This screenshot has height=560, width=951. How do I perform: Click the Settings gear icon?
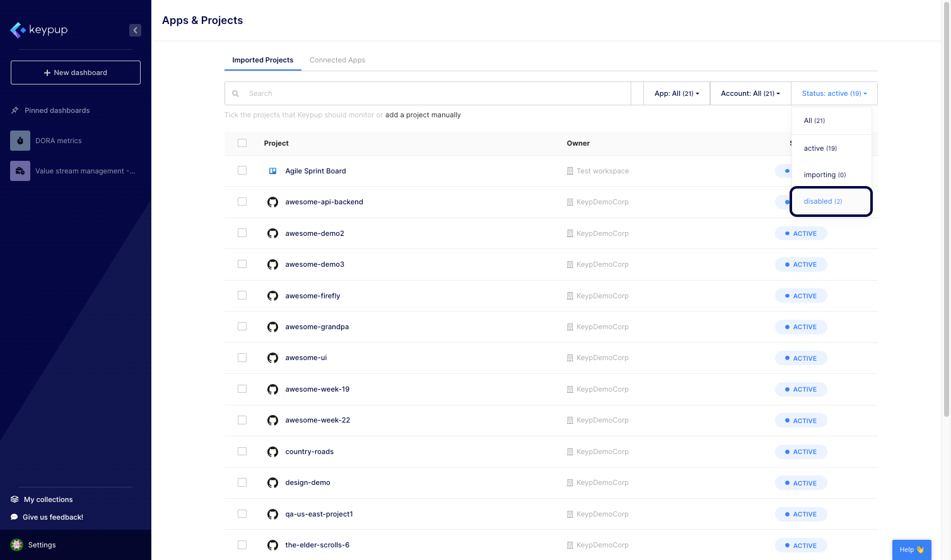coord(15,544)
